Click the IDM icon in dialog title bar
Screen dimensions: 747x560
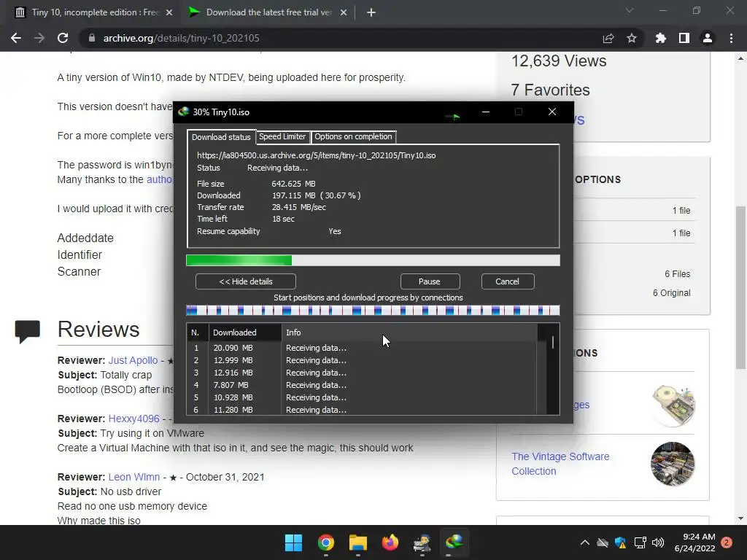pos(183,112)
